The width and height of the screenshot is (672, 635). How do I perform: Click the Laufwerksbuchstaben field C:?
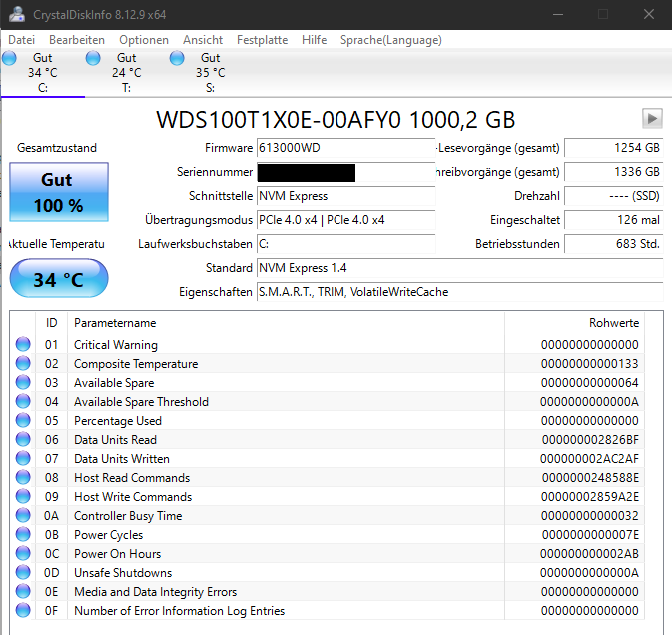coord(346,244)
